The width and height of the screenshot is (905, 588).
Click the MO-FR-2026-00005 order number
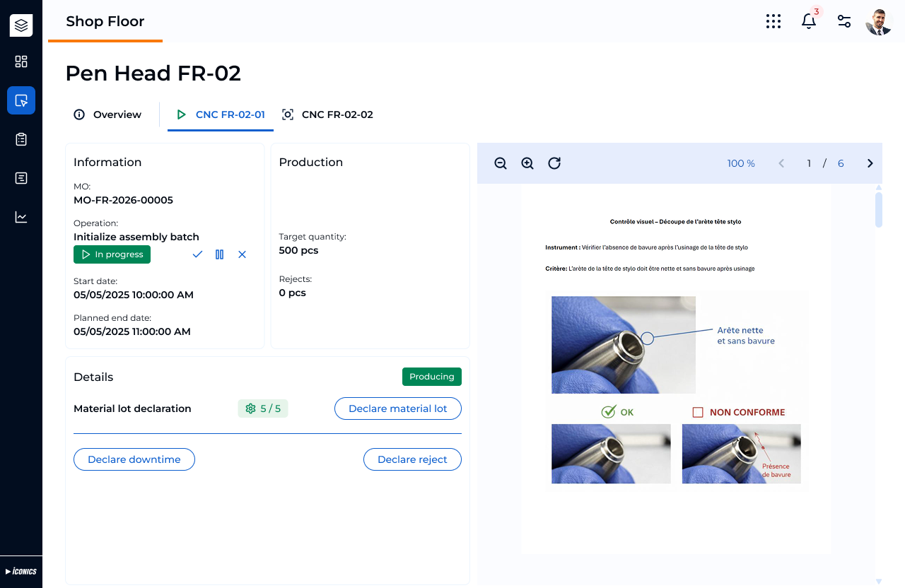coord(123,200)
